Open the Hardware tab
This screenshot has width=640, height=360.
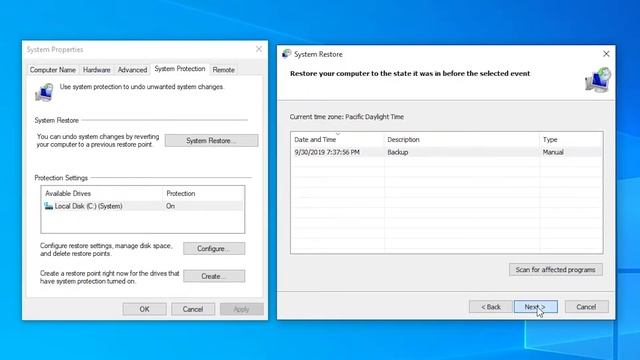[97, 70]
